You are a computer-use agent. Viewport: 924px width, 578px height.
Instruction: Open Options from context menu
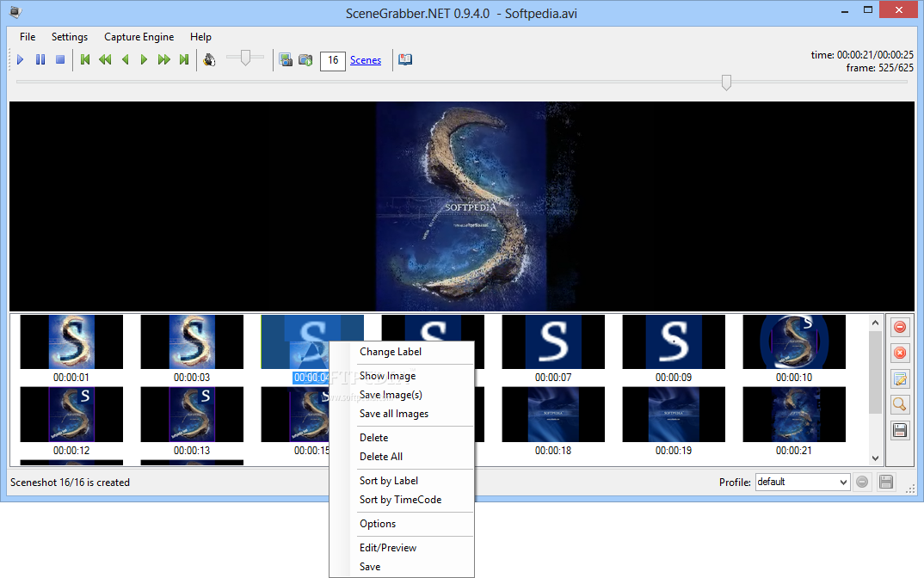point(402,524)
